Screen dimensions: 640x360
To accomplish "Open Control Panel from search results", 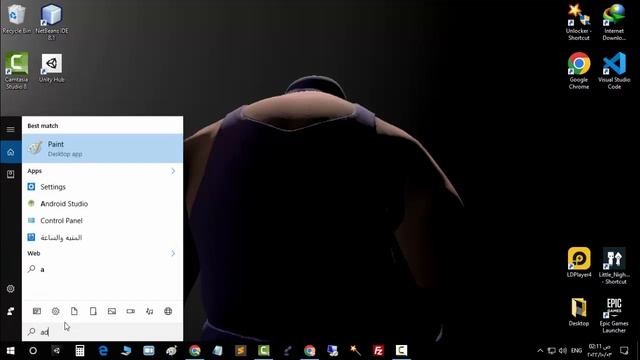I will point(102,220).
